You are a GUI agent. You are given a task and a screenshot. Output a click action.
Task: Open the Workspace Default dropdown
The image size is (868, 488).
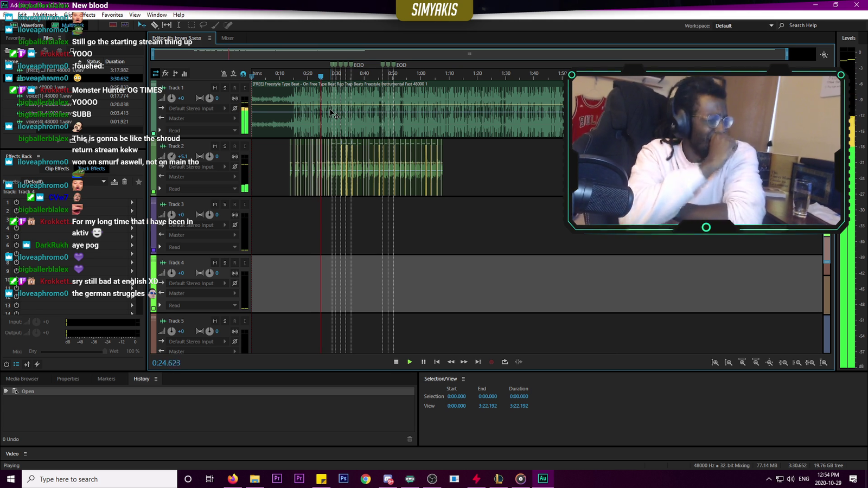click(x=744, y=25)
